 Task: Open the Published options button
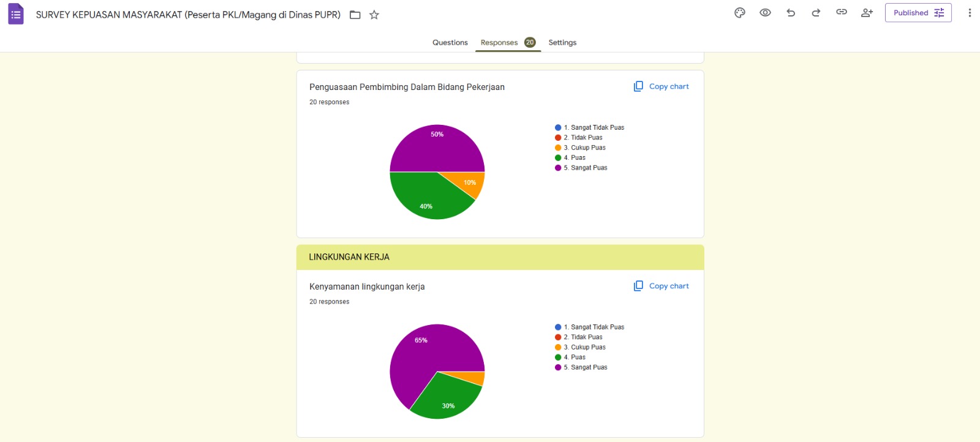pyautogui.click(x=918, y=13)
